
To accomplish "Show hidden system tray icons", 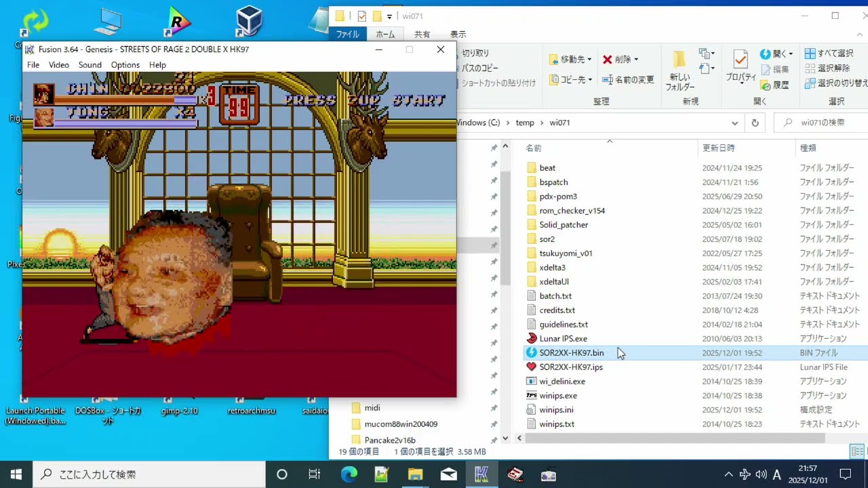I will tap(729, 474).
